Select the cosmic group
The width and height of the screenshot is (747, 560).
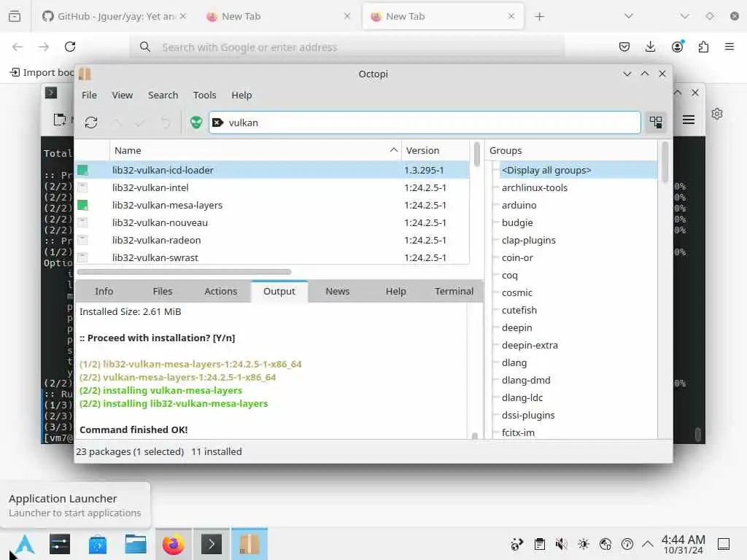coord(517,293)
